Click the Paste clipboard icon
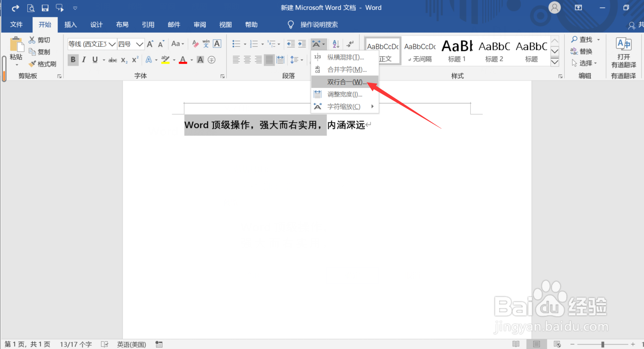Viewport: 644px width, 349px height. [16, 45]
